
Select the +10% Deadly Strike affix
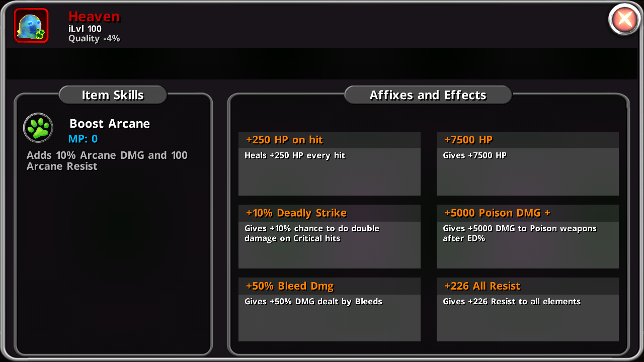330,237
